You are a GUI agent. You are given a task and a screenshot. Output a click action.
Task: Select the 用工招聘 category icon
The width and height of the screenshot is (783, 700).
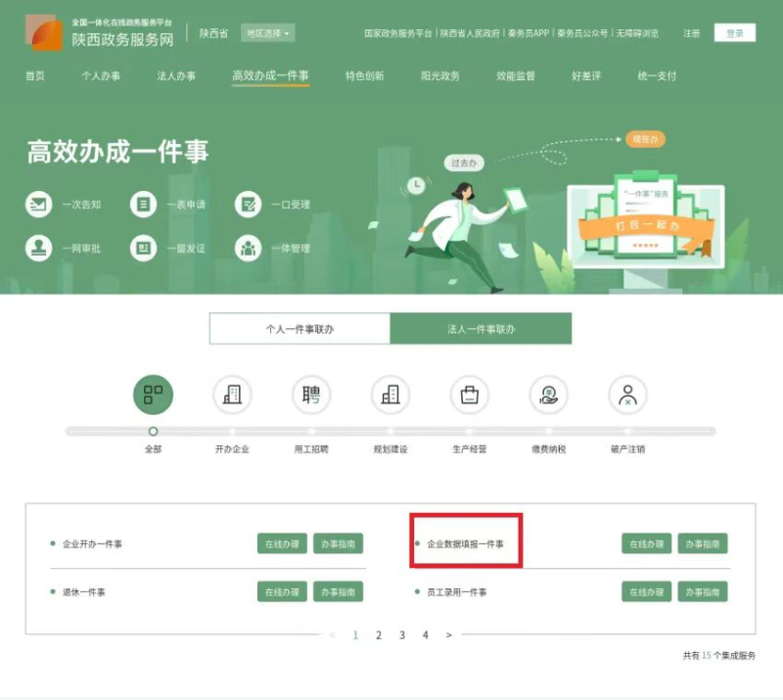[x=311, y=397]
